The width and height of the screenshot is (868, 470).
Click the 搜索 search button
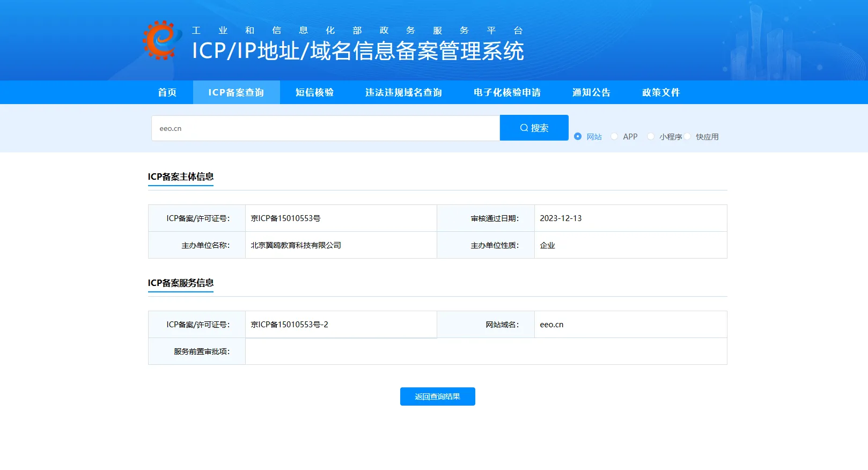click(x=534, y=128)
